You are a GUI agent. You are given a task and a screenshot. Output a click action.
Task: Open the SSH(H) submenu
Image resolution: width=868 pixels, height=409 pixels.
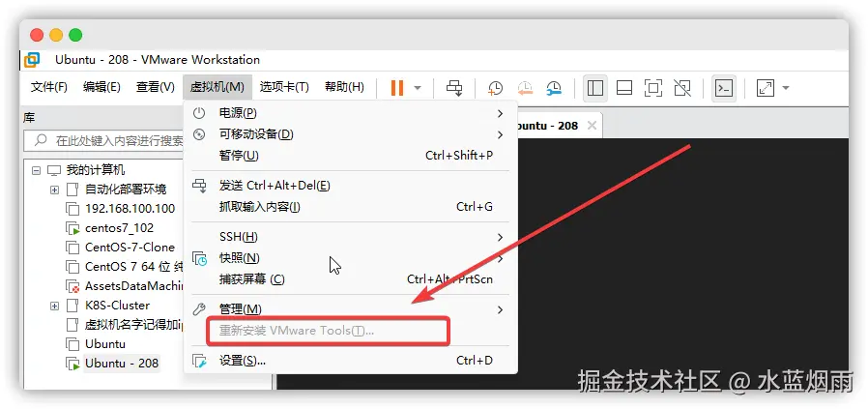click(350, 237)
